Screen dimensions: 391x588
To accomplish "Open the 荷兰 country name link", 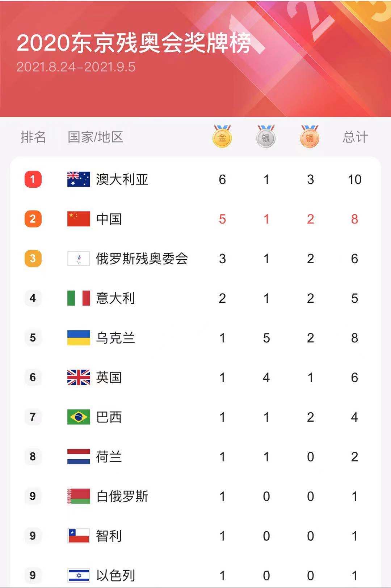I will pos(109,457).
